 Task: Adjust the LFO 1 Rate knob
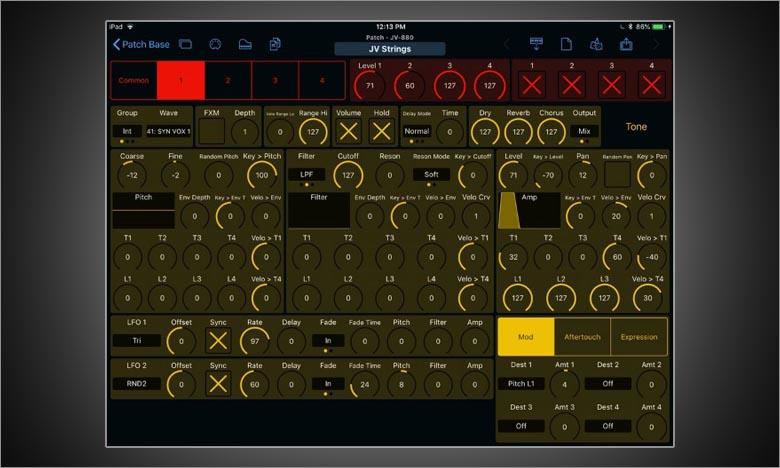click(x=255, y=341)
